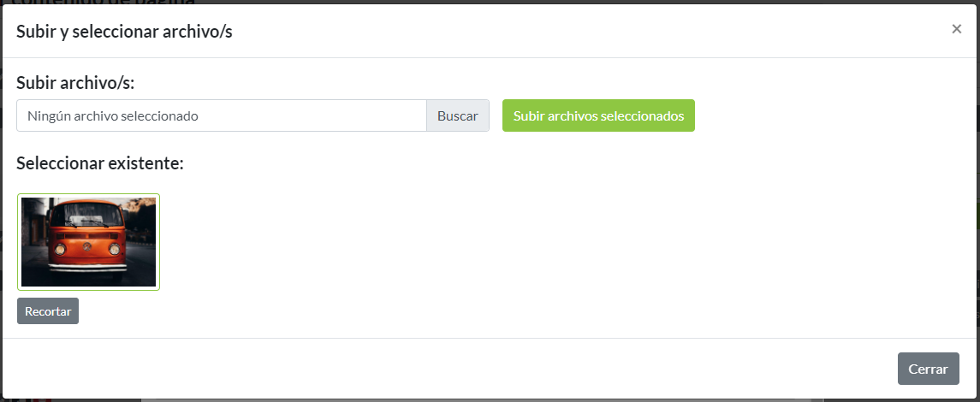The width and height of the screenshot is (980, 402).
Task: Click the 'Subir archivo/s:' heading
Action: 75,83
